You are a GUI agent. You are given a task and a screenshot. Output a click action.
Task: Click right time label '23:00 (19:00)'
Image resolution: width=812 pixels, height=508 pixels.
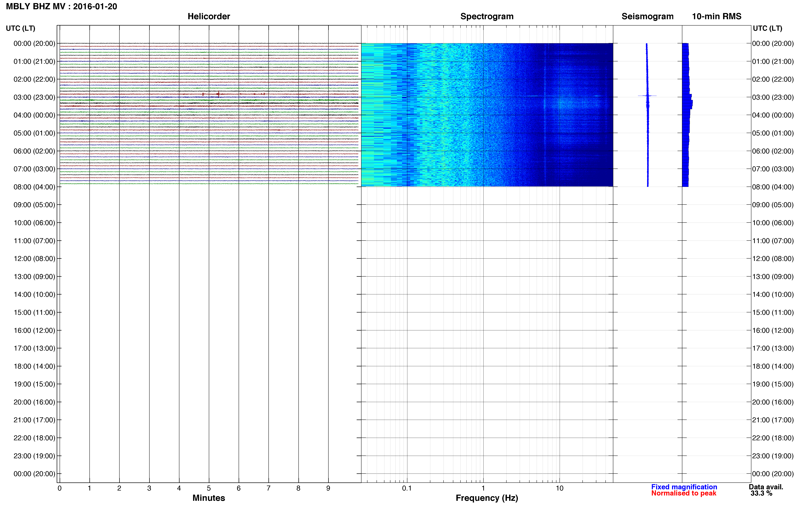[773, 456]
